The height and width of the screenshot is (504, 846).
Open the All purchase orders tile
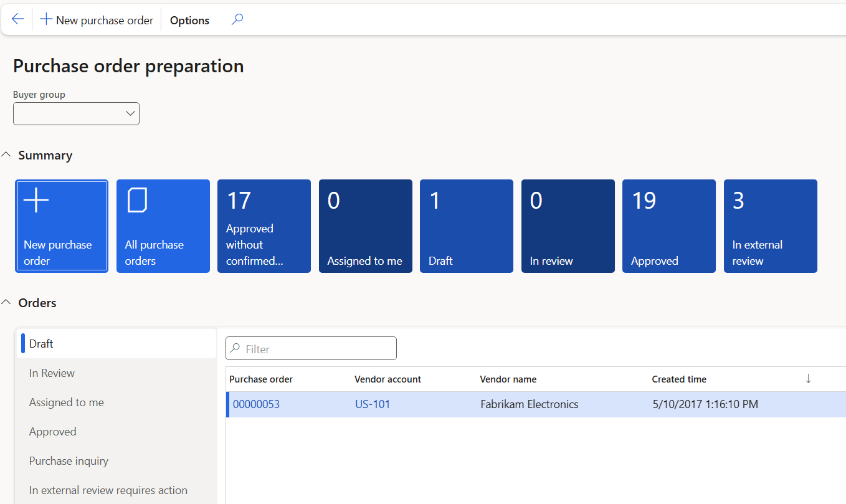pyautogui.click(x=163, y=226)
